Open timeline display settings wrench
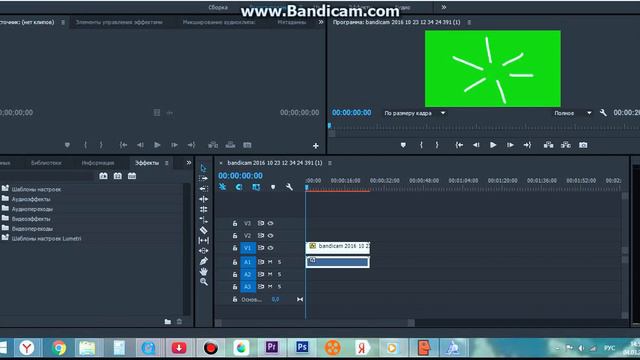640x360 pixels. [x=289, y=187]
